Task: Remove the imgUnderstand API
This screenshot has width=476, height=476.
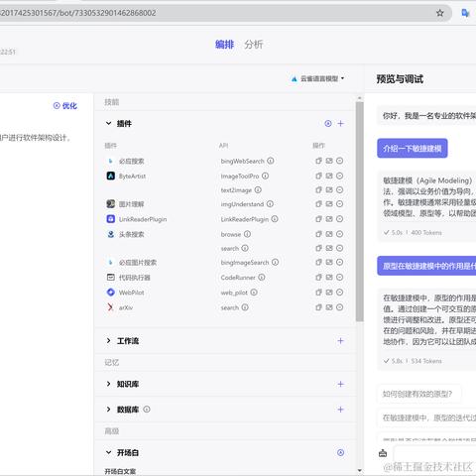Action: click(x=340, y=204)
